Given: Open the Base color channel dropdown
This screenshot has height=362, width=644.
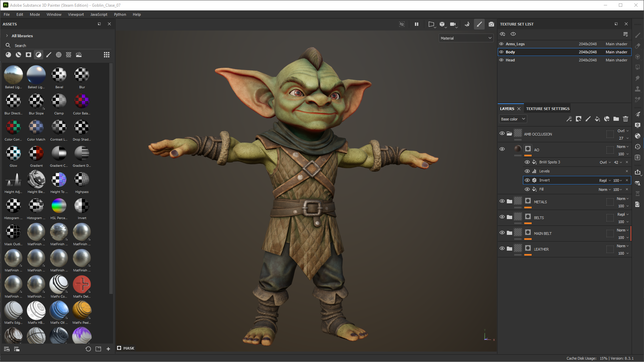Looking at the screenshot, I should [513, 119].
